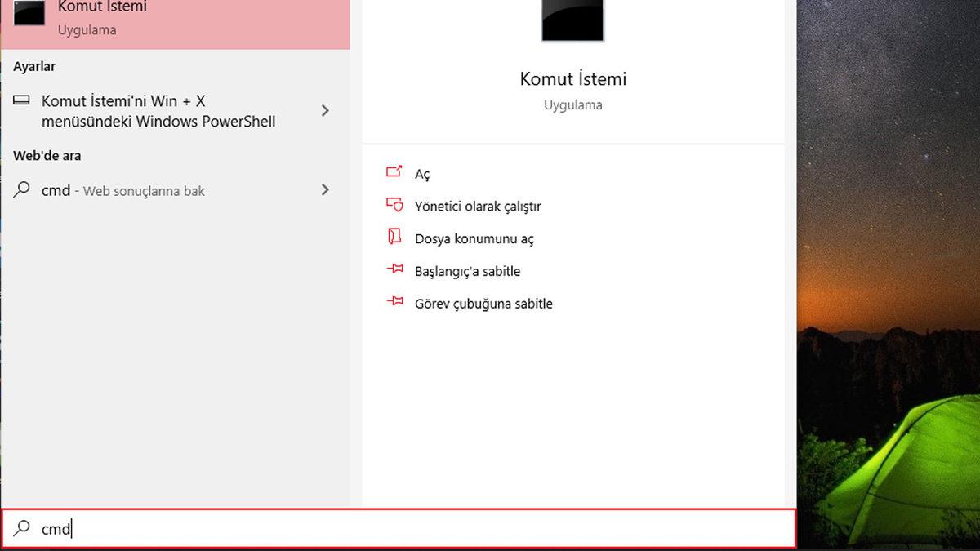This screenshot has height=551, width=980.
Task: Click the Dosya konumunu aç file icon
Action: coord(394,238)
